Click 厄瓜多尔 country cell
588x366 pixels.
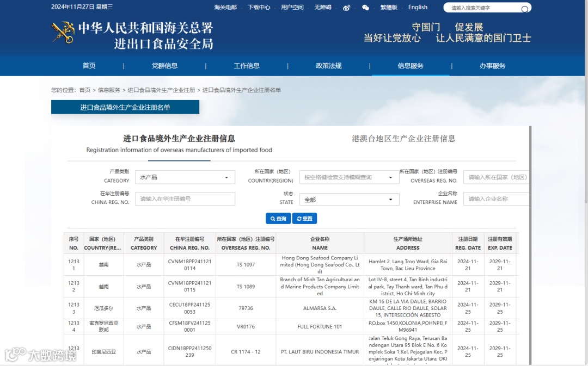click(x=104, y=308)
